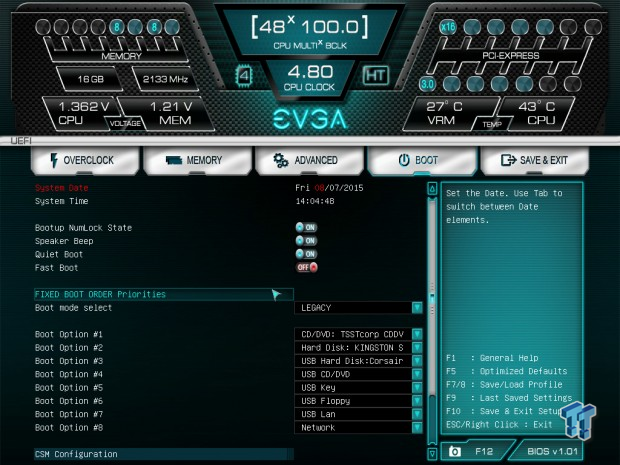The width and height of the screenshot is (620, 465).
Task: Click the Advanced gears icon
Action: (281, 160)
